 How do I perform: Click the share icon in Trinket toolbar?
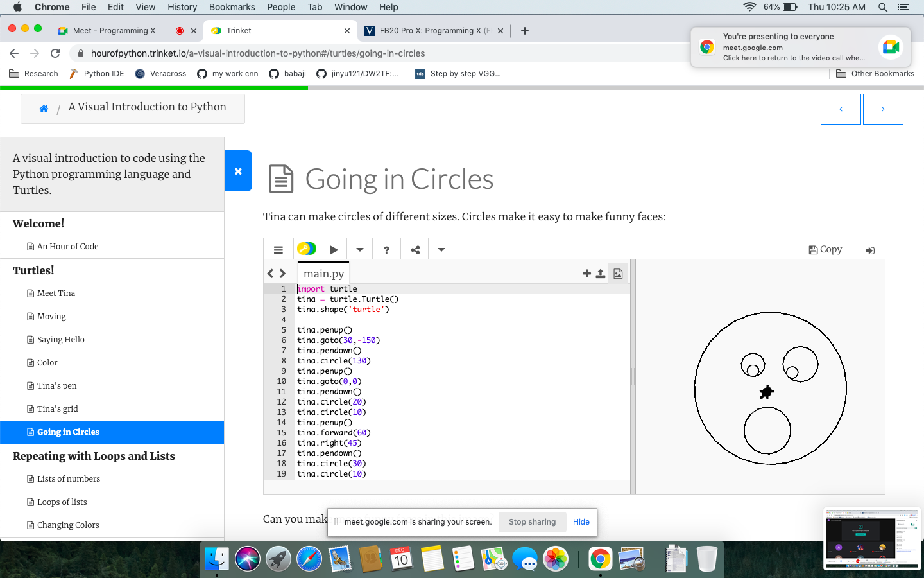point(415,250)
